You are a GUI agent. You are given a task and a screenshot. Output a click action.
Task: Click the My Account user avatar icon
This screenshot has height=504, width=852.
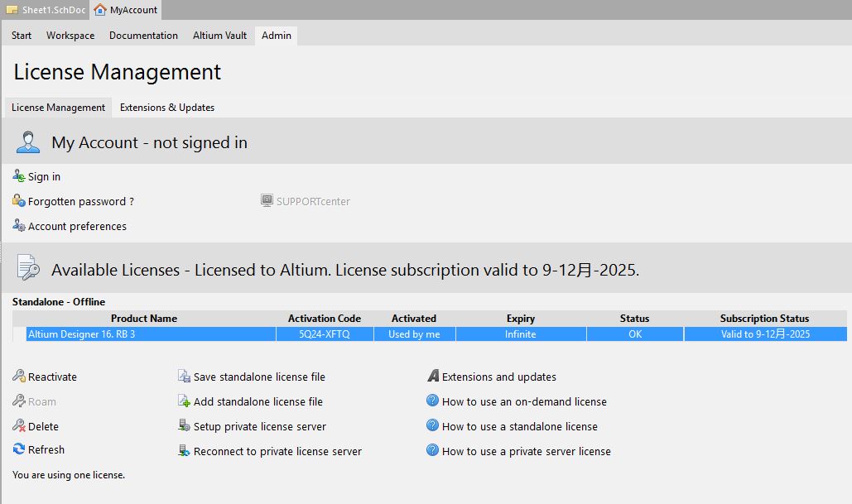(27, 142)
